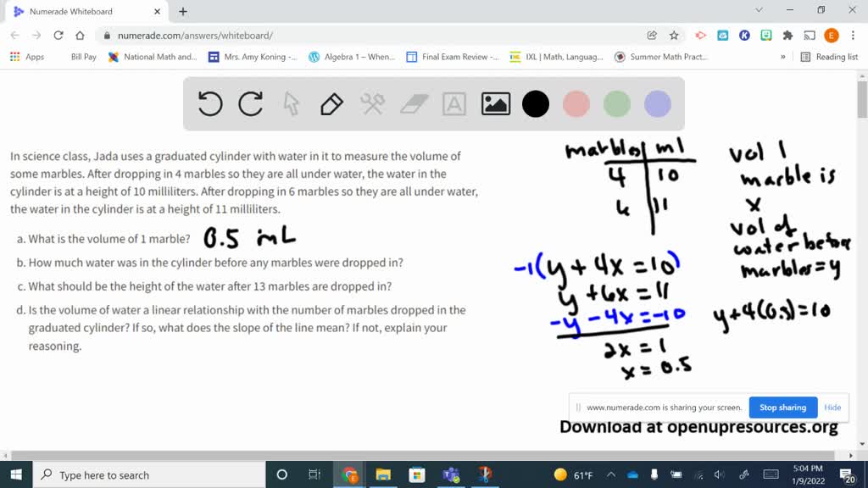The image size is (868, 488).
Task: Open the cast media icon
Action: point(810,36)
